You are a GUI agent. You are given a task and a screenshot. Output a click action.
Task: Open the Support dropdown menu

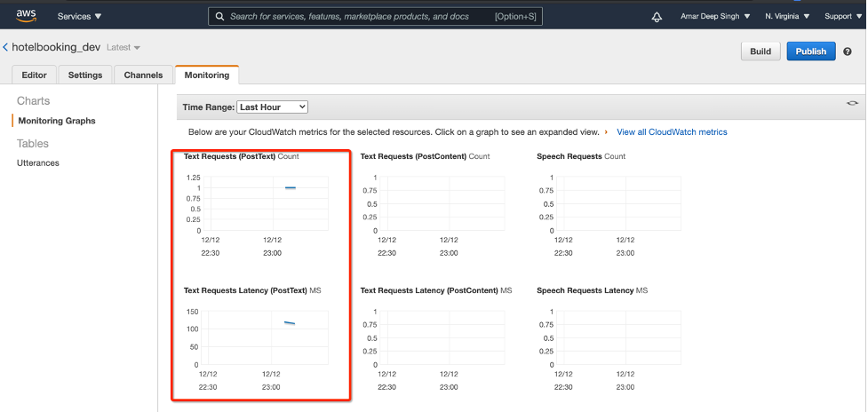[841, 17]
